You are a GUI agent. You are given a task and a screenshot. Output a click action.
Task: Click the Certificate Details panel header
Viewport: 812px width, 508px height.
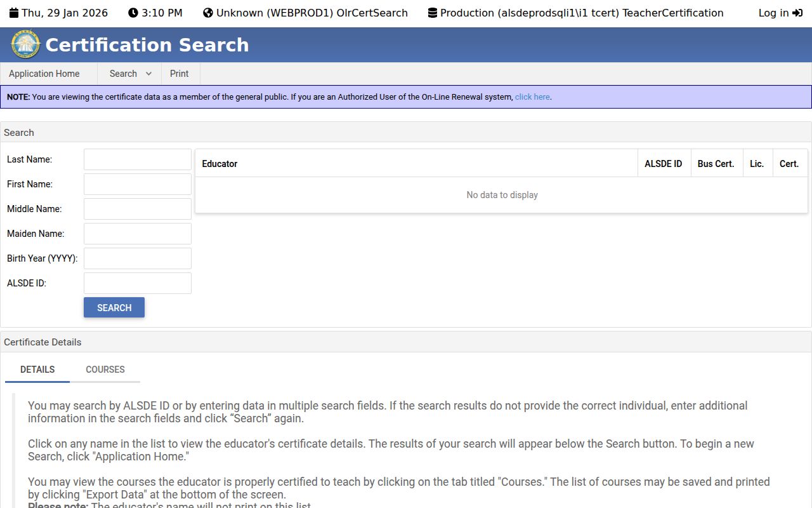coord(406,342)
